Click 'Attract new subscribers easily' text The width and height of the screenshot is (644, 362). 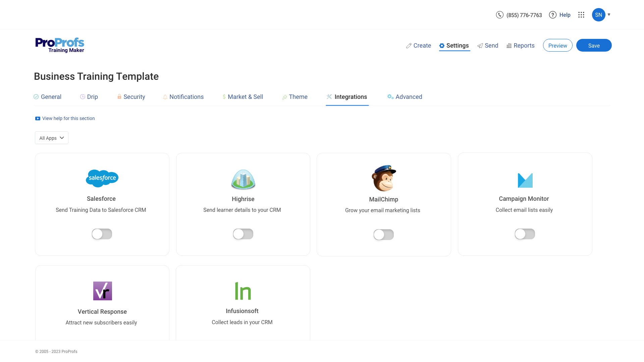101,322
